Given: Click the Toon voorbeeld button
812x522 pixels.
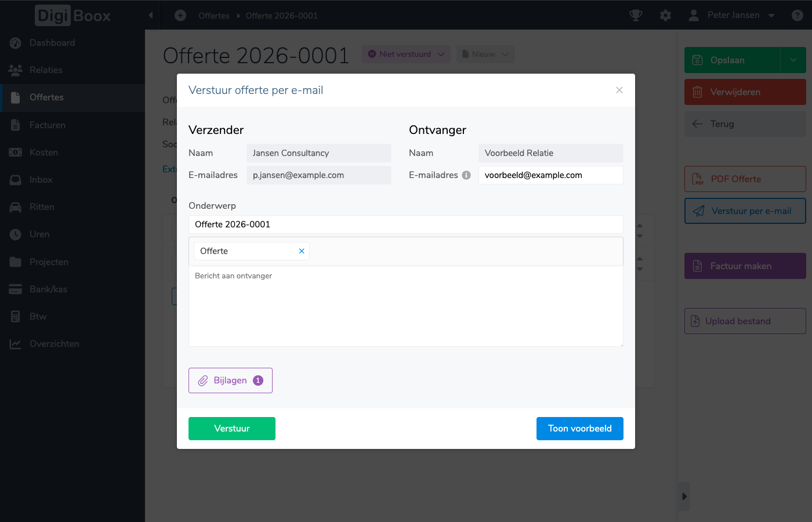Looking at the screenshot, I should click(x=579, y=429).
